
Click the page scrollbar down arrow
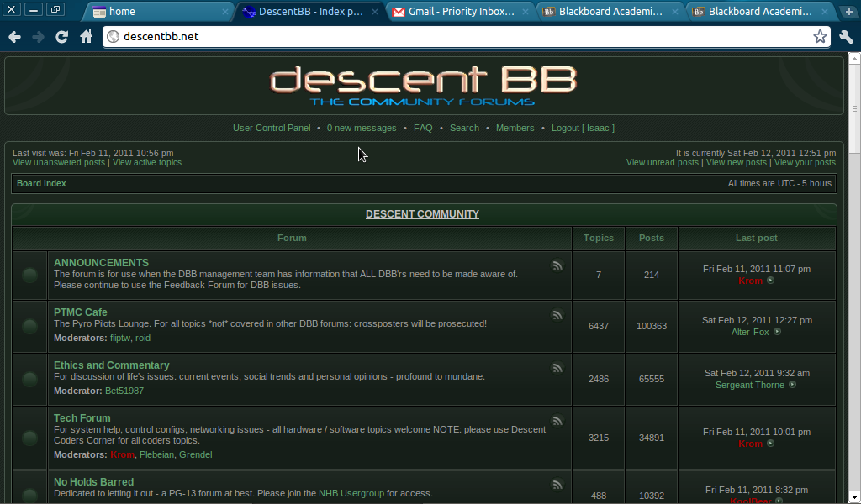pyautogui.click(x=854, y=498)
